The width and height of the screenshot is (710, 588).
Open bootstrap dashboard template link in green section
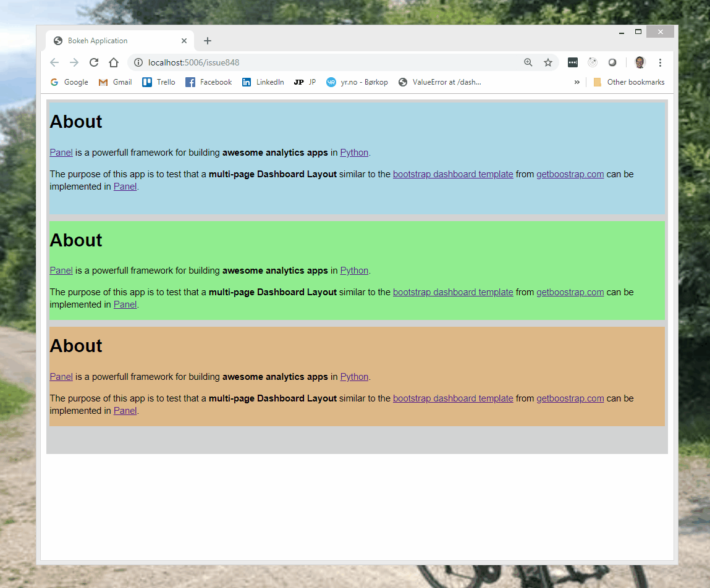tap(453, 292)
